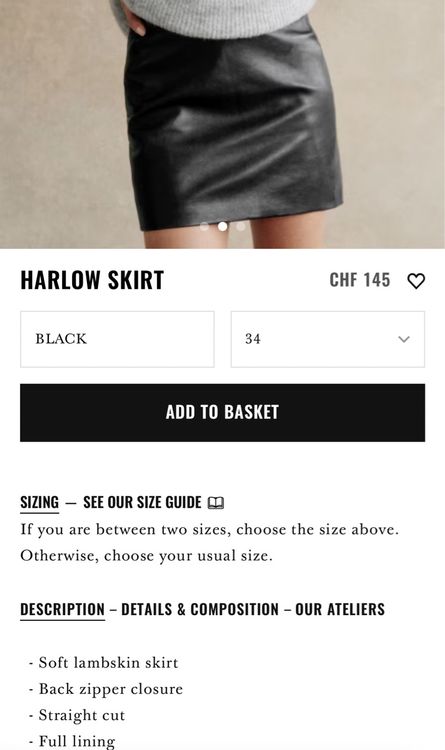The height and width of the screenshot is (750, 445).
Task: Click the Harlow Skirt product title
Action: point(92,280)
